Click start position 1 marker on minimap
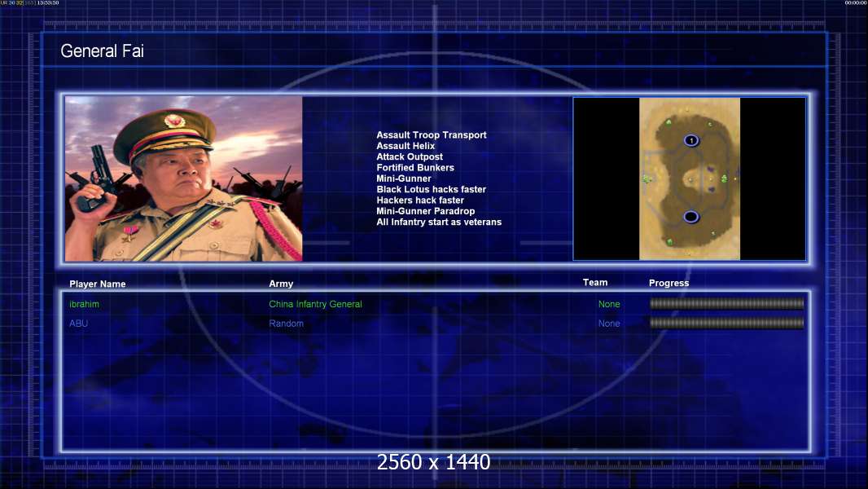868x489 pixels. tap(690, 141)
